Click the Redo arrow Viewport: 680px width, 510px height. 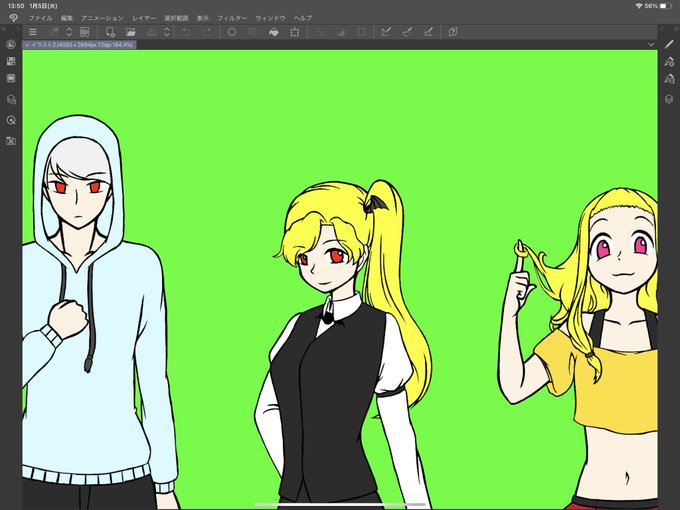click(x=207, y=32)
